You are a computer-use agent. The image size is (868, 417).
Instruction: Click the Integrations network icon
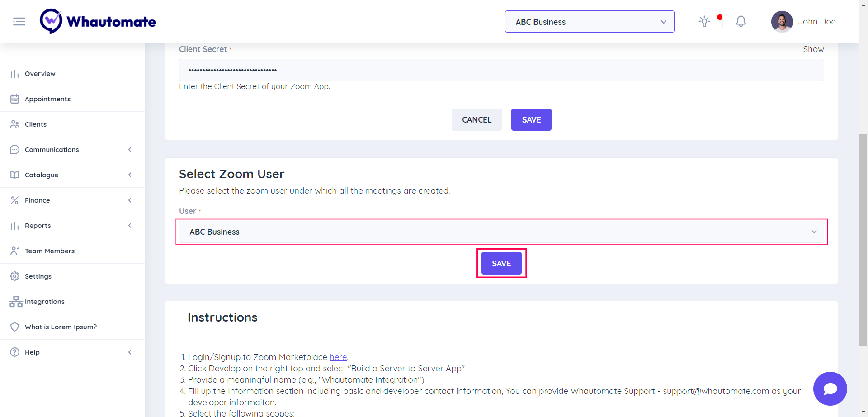[x=16, y=302]
